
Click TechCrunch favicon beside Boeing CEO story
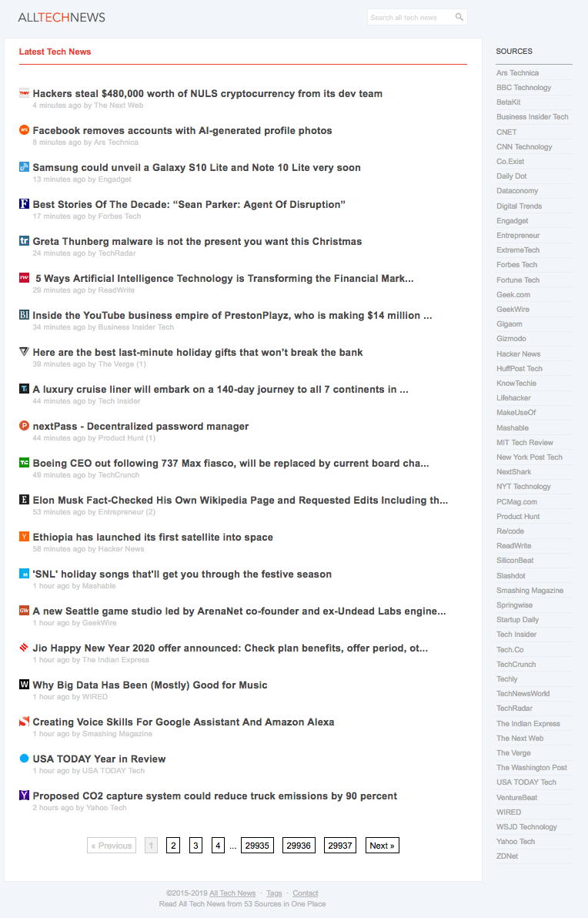click(24, 463)
